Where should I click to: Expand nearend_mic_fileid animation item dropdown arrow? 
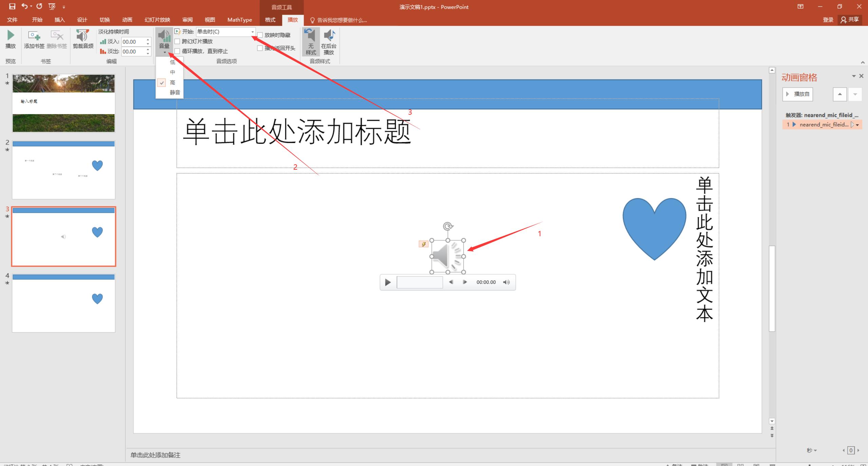click(858, 125)
